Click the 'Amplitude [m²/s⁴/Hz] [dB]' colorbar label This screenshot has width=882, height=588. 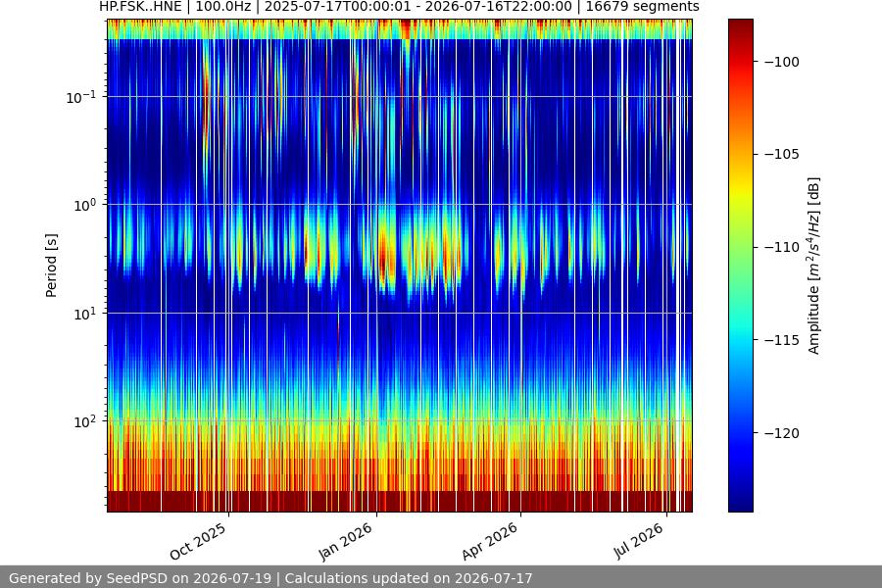pos(814,266)
